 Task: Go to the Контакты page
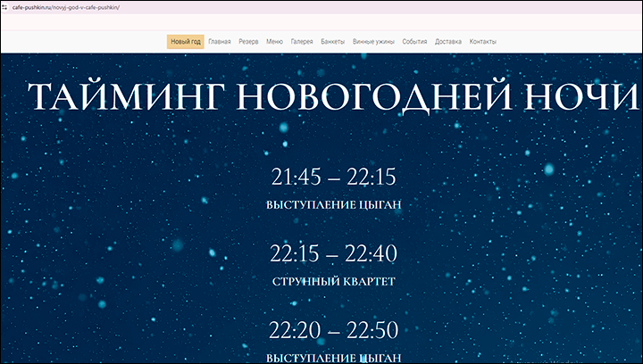(x=483, y=42)
